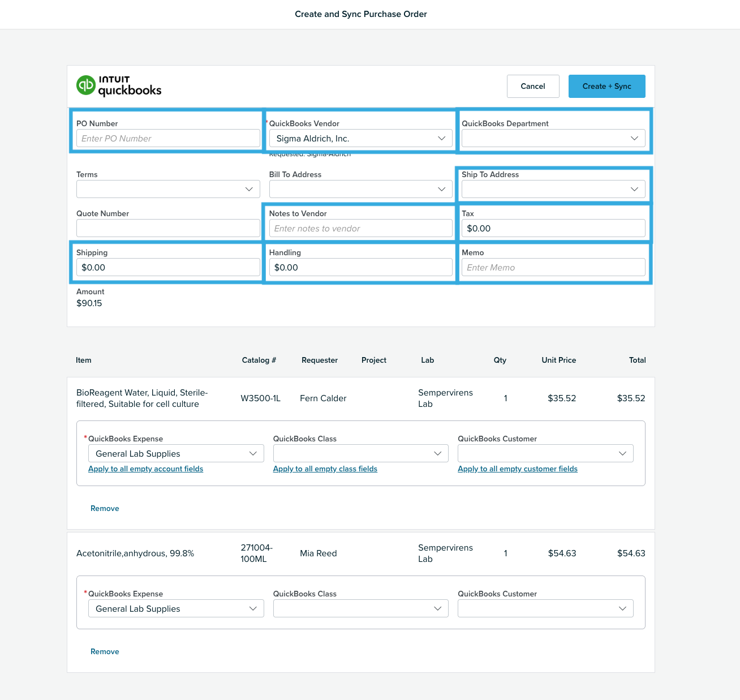740x700 pixels.
Task: Click the Quote Number field
Action: point(168,228)
